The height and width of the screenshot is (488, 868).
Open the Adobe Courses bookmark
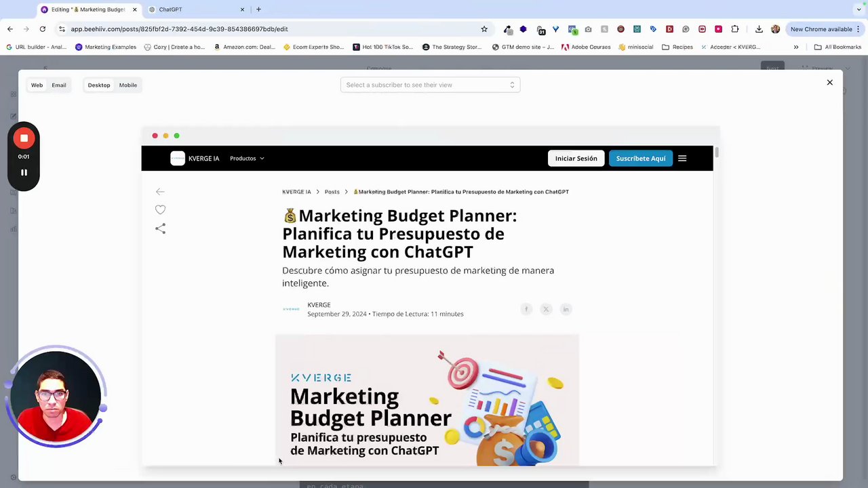click(586, 47)
